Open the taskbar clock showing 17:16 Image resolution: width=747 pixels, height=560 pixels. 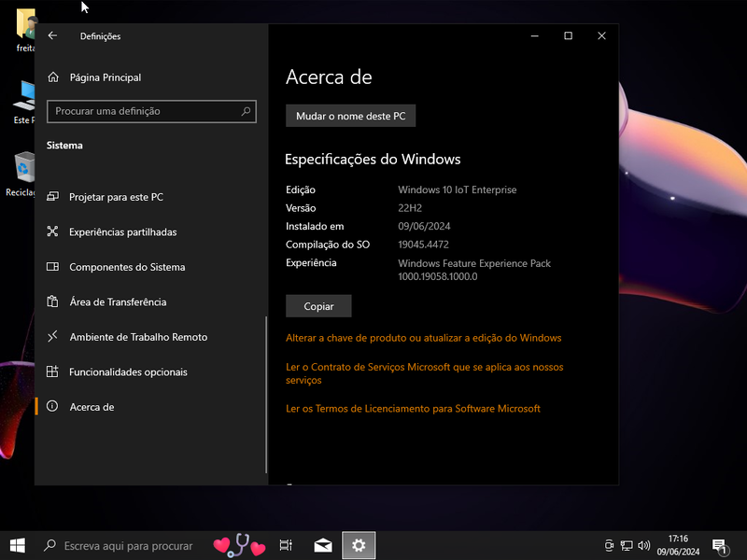[x=678, y=545]
